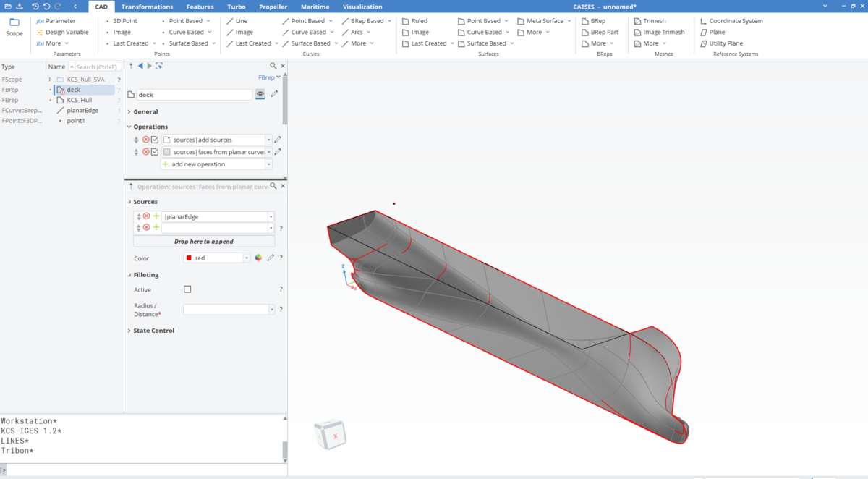This screenshot has height=479, width=868.
Task: Click the pencil icon beside the deck name field
Action: (274, 94)
